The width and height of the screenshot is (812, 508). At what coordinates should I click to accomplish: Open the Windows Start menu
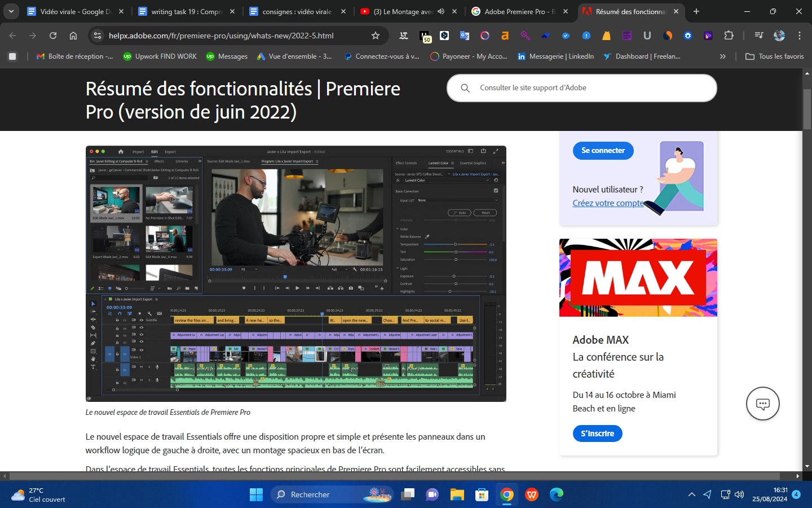click(x=256, y=495)
